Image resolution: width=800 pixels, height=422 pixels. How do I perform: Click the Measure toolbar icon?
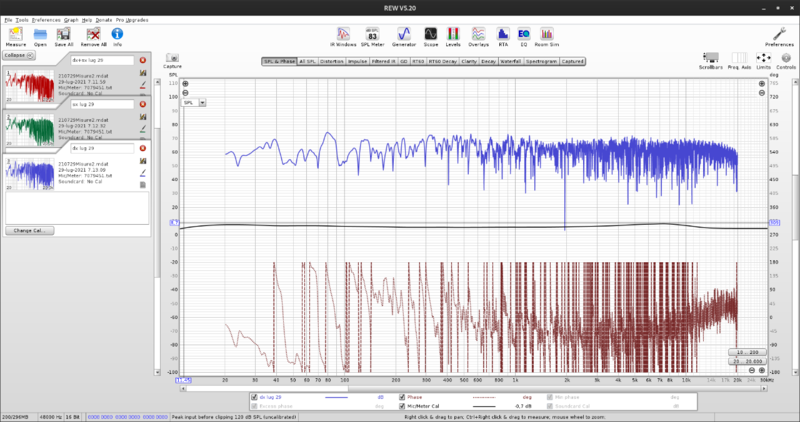pyautogui.click(x=16, y=36)
